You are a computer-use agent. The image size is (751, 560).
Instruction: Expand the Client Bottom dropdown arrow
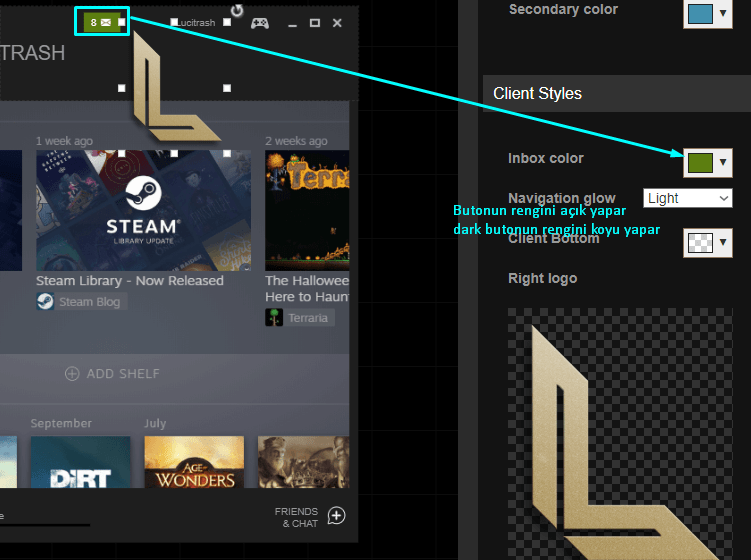coord(723,242)
